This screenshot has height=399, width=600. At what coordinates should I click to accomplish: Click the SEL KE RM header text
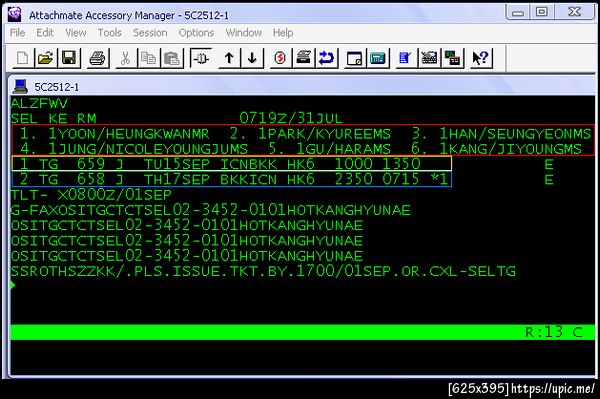tap(54, 118)
